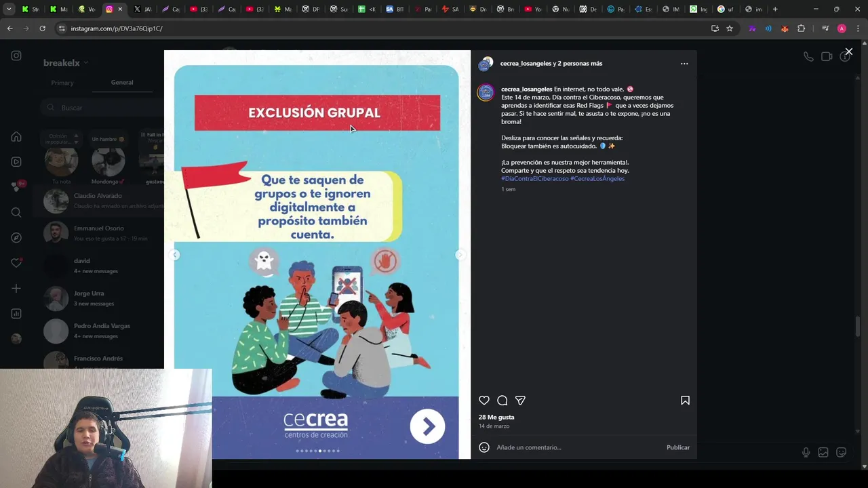868x488 pixels.
Task: Open cecrea_losangeles username in post header
Action: tap(526, 64)
